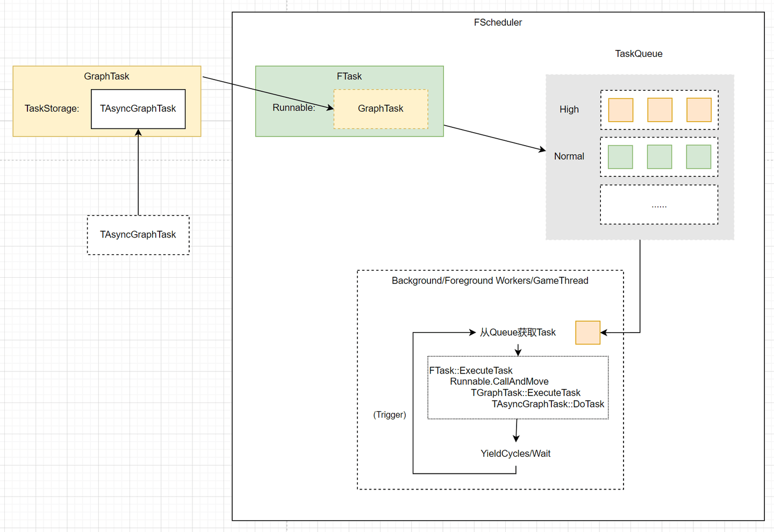Click the YieldCycles/Wait label
The width and height of the screenshot is (774, 532).
[515, 454]
